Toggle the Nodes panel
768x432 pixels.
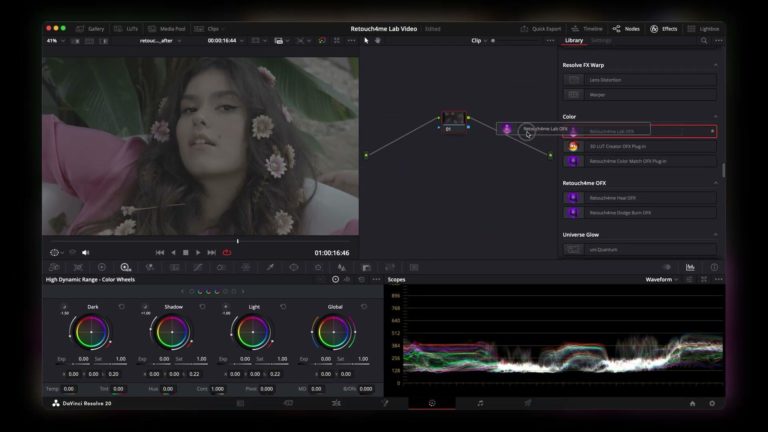click(x=626, y=29)
